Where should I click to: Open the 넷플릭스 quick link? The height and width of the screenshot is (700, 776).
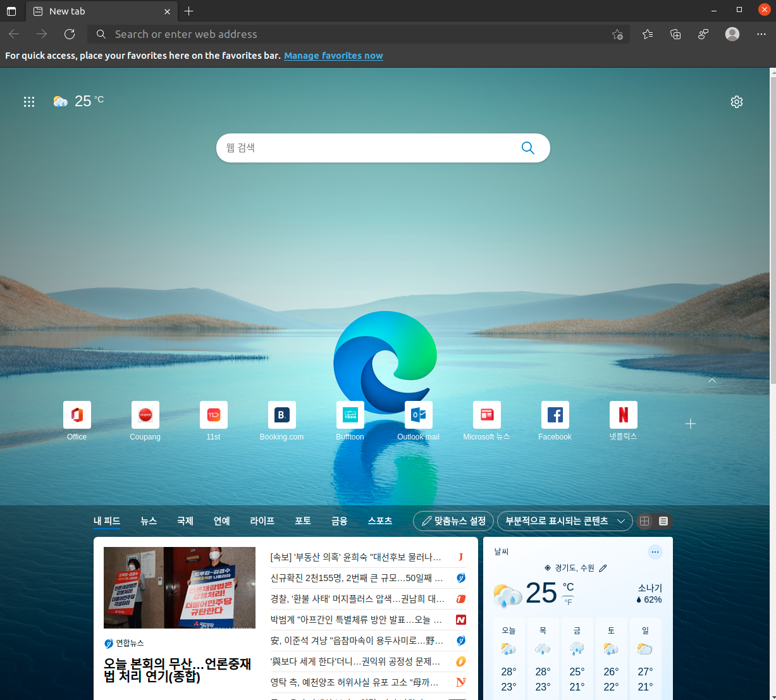tap(624, 421)
